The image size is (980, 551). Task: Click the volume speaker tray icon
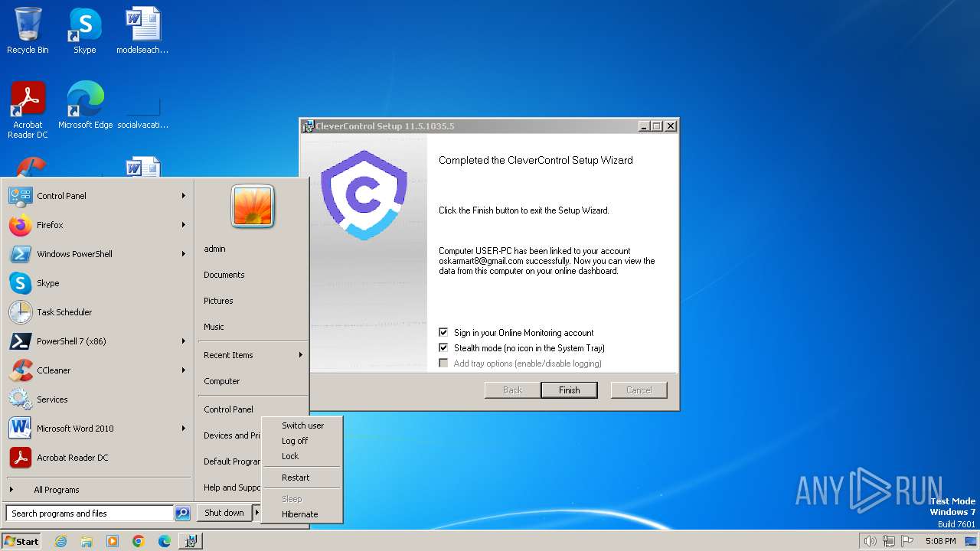pos(870,541)
